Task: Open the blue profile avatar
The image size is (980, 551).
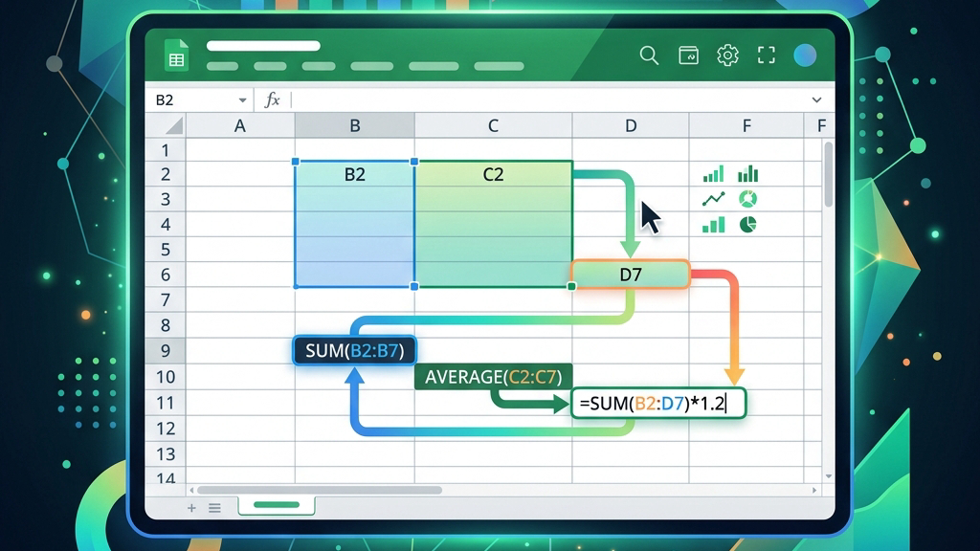Action: 805,55
